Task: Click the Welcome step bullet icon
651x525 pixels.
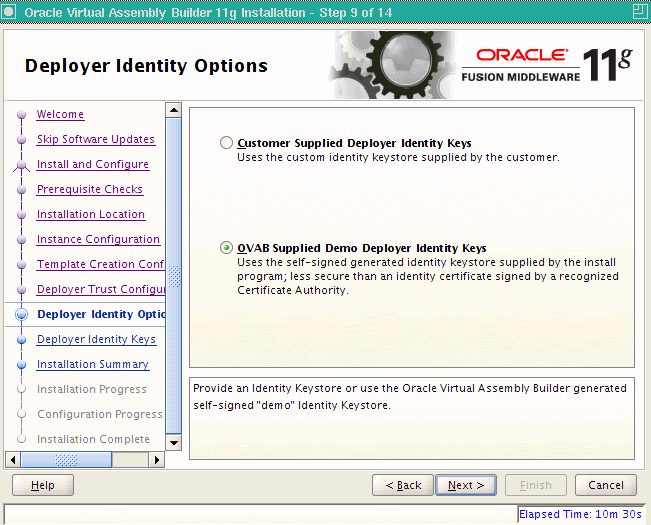Action: (22, 115)
